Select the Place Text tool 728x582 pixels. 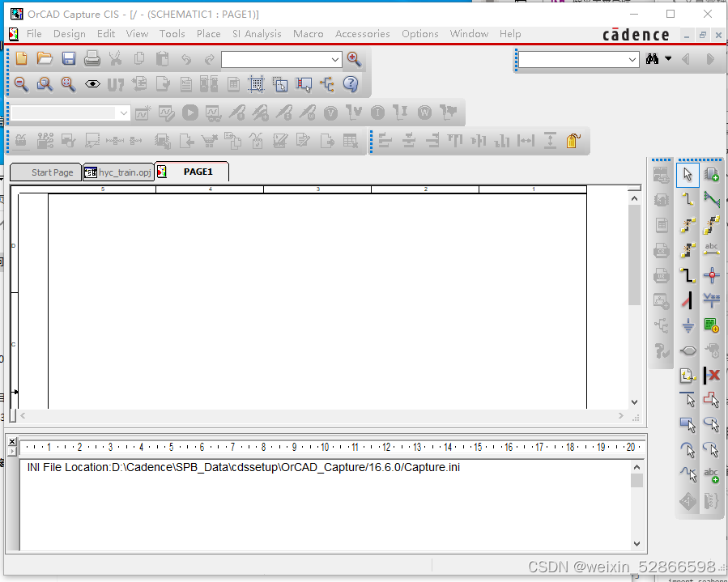[711, 474]
